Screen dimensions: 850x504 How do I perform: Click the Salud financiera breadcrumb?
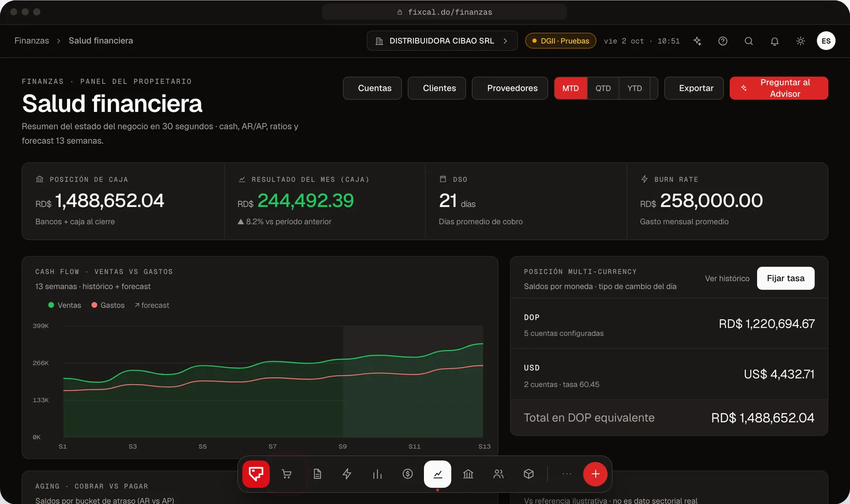point(101,41)
